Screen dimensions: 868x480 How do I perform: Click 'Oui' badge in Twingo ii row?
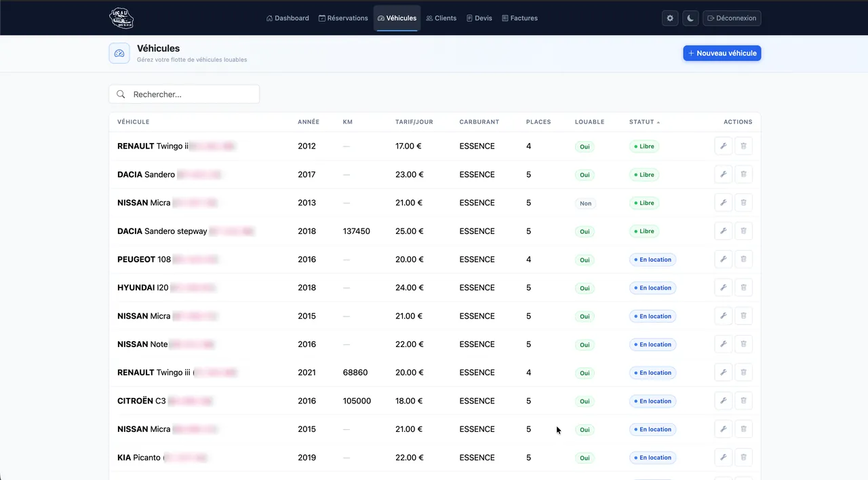click(585, 146)
